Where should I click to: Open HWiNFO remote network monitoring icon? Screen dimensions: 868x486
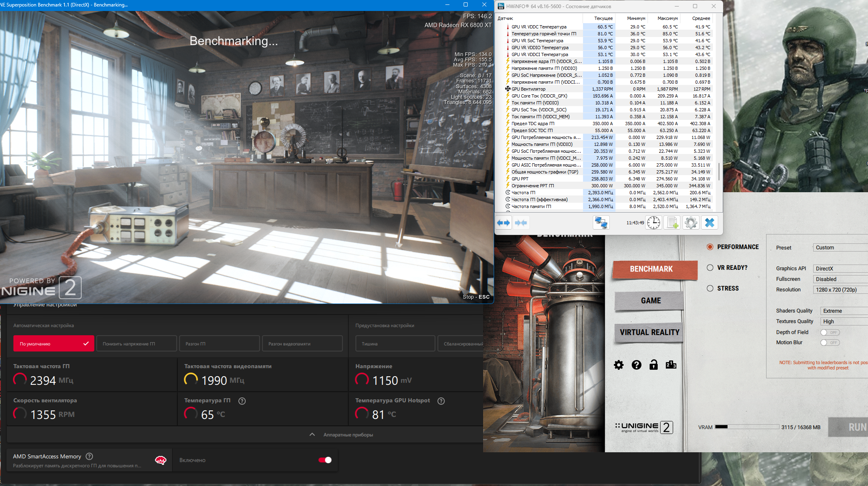tap(601, 223)
